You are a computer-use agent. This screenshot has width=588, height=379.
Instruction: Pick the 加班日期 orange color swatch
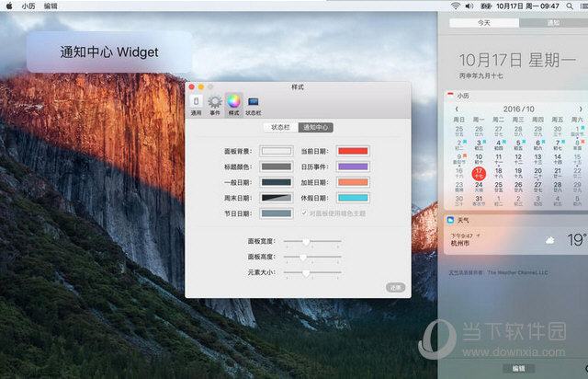353,182
